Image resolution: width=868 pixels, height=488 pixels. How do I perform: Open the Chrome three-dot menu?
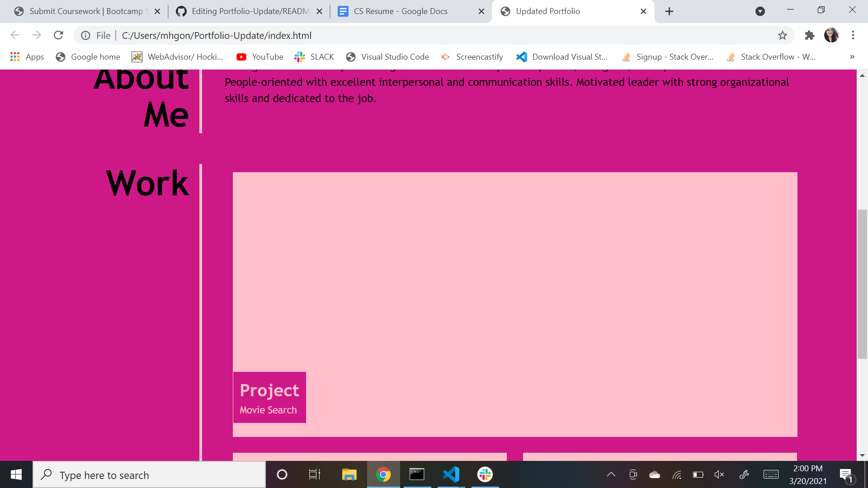pyautogui.click(x=853, y=35)
